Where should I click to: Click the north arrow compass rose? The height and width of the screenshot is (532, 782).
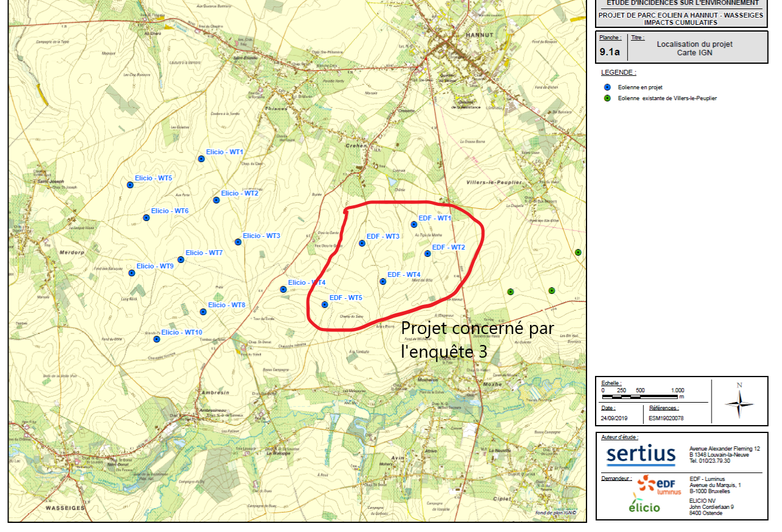[x=739, y=403]
